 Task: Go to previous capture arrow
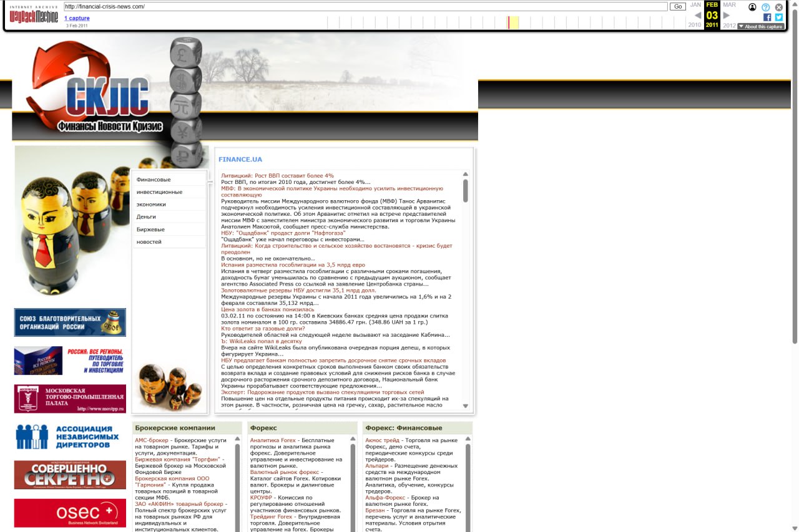click(697, 15)
